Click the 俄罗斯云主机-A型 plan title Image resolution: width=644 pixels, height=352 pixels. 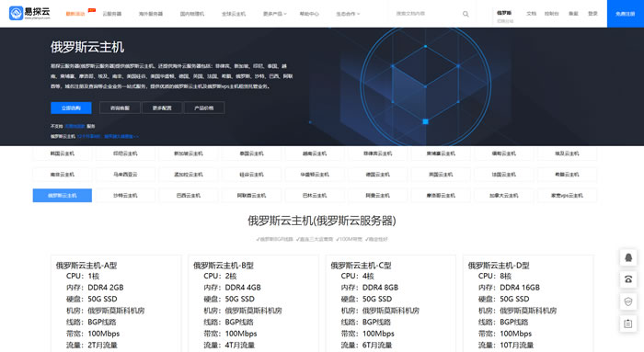[86, 266]
